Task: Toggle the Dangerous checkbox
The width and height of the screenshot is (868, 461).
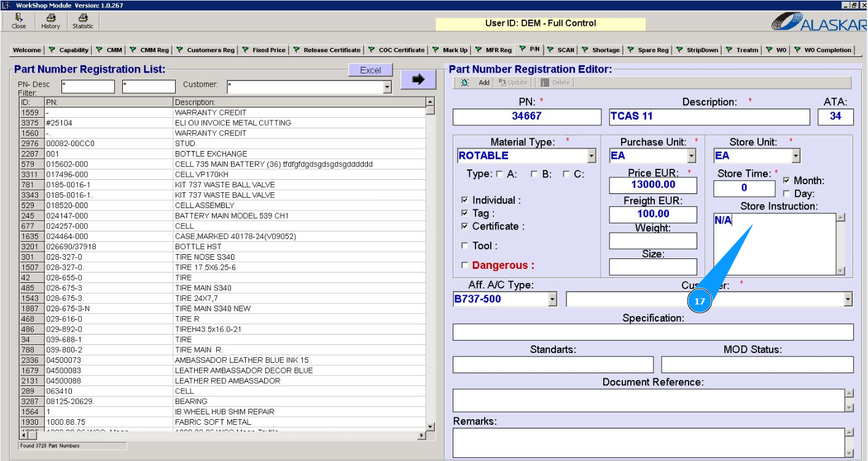Action: [x=464, y=266]
